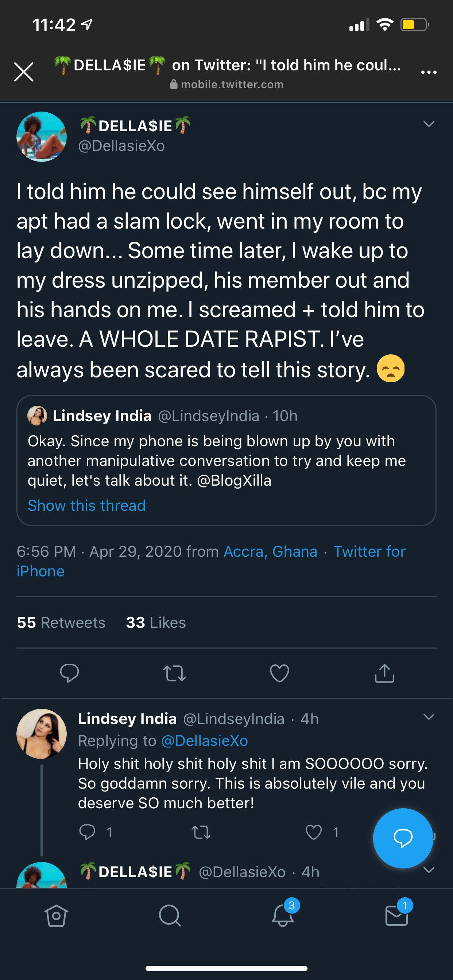Open the Accra, Ghana location link
Viewport: 453px width, 980px height.
270,551
